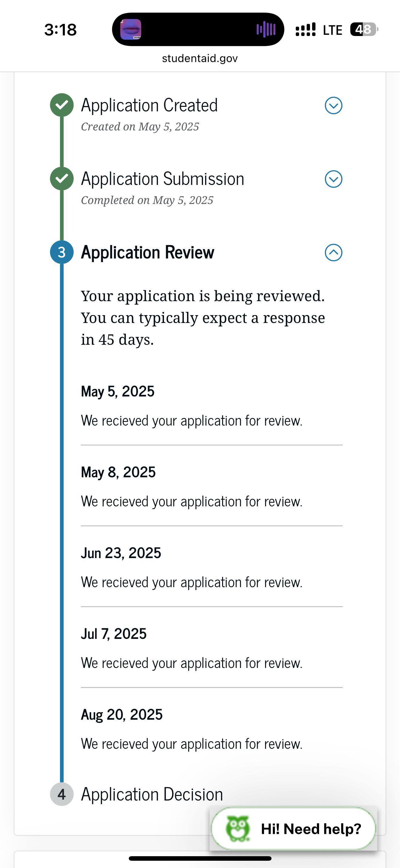
Task: Select the Application Decision step title
Action: [152, 794]
